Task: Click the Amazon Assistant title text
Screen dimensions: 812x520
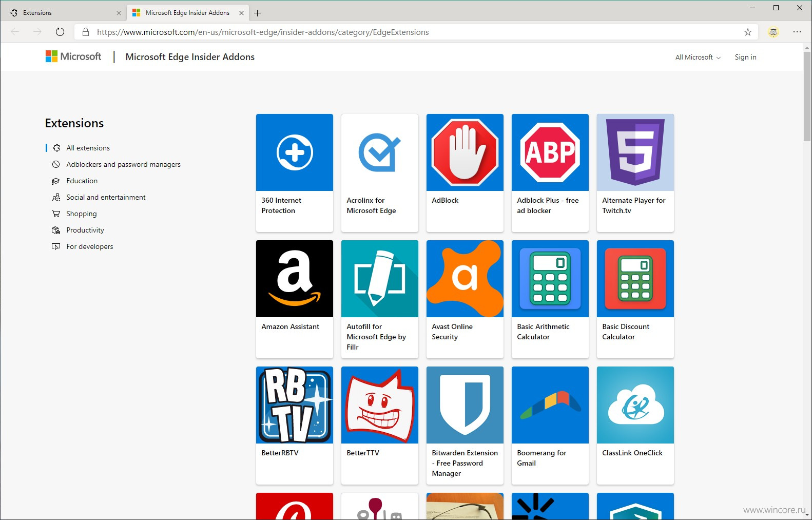Action: tap(290, 326)
